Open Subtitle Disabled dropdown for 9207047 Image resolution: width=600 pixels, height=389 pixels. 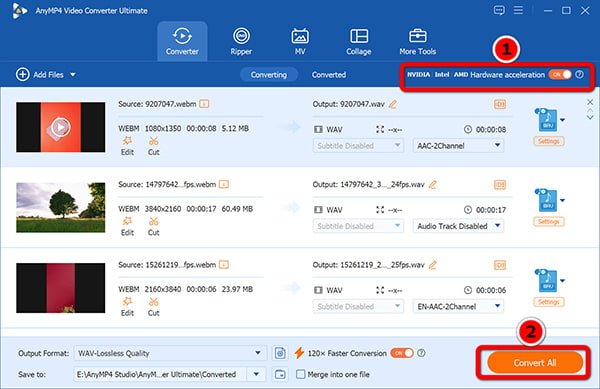click(x=358, y=146)
